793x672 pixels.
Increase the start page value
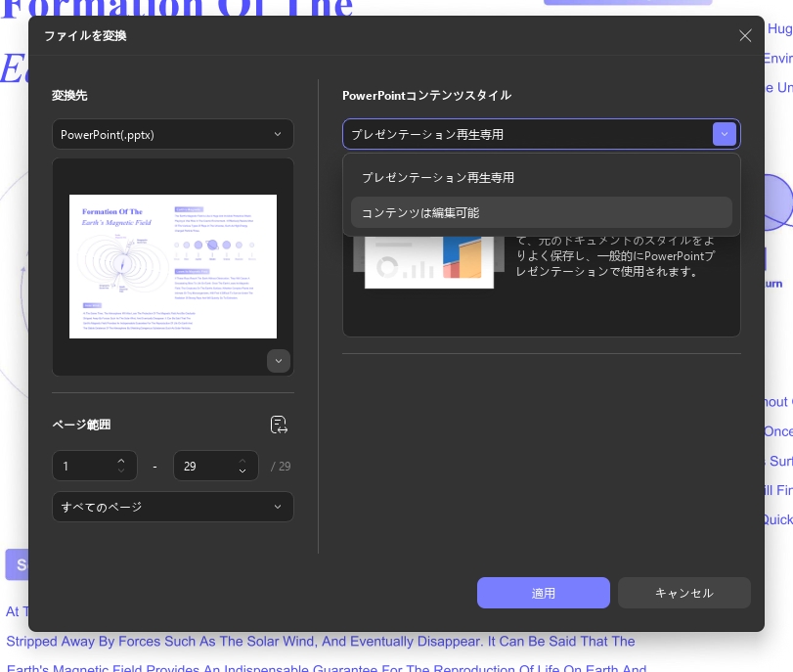[121, 461]
